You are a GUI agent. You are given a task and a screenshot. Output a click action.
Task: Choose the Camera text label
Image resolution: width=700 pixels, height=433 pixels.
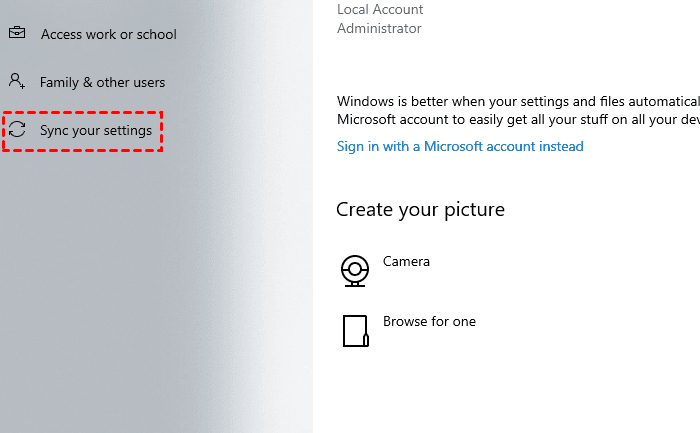click(x=406, y=261)
